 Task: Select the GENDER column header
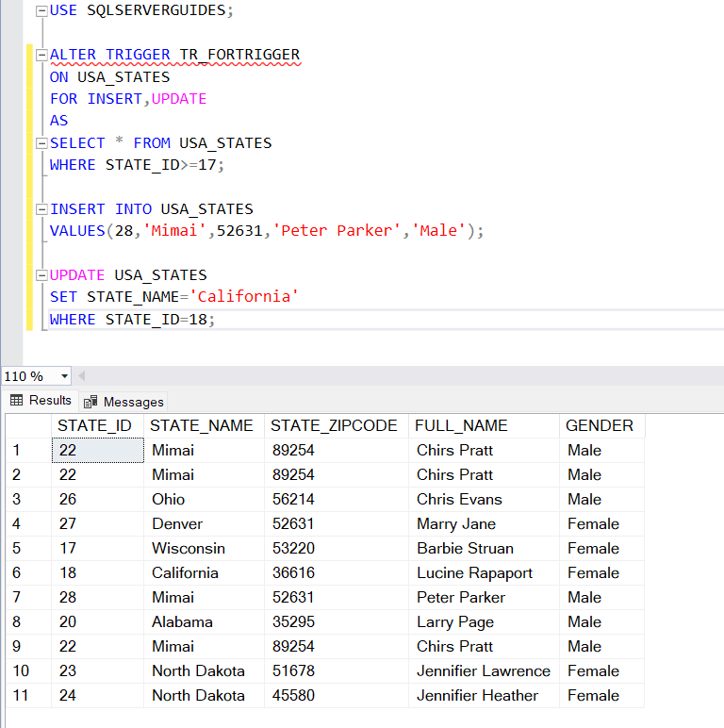point(602,425)
